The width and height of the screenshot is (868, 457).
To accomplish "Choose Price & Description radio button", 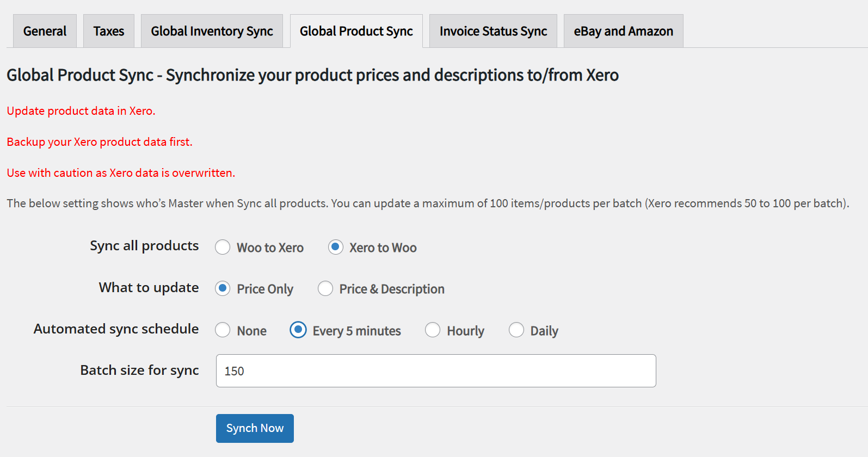I will [325, 289].
